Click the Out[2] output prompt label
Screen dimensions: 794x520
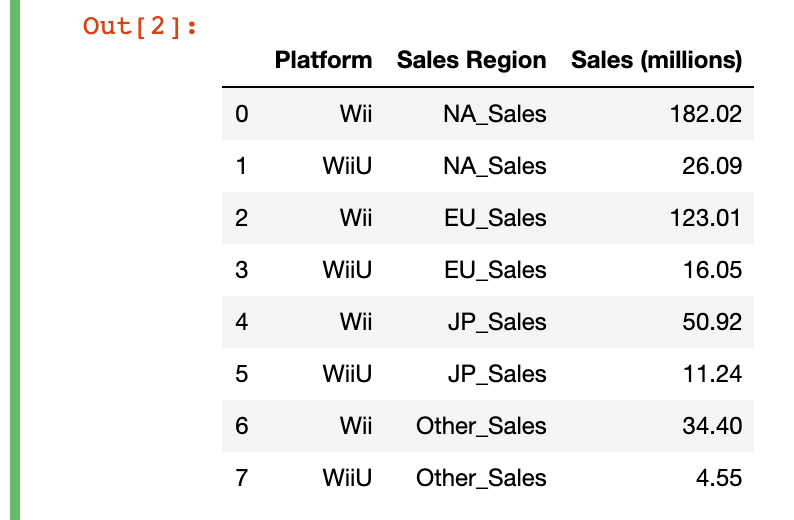coord(140,25)
